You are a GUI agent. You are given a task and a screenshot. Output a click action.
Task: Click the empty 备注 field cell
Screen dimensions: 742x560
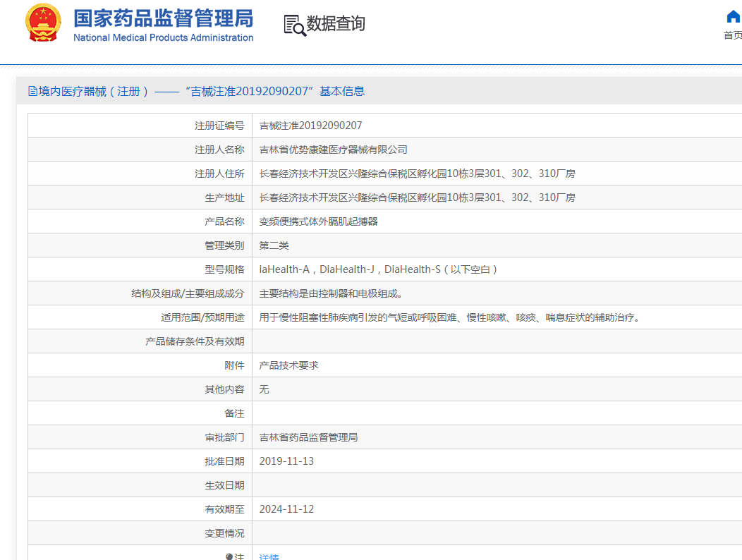pyautogui.click(x=423, y=413)
